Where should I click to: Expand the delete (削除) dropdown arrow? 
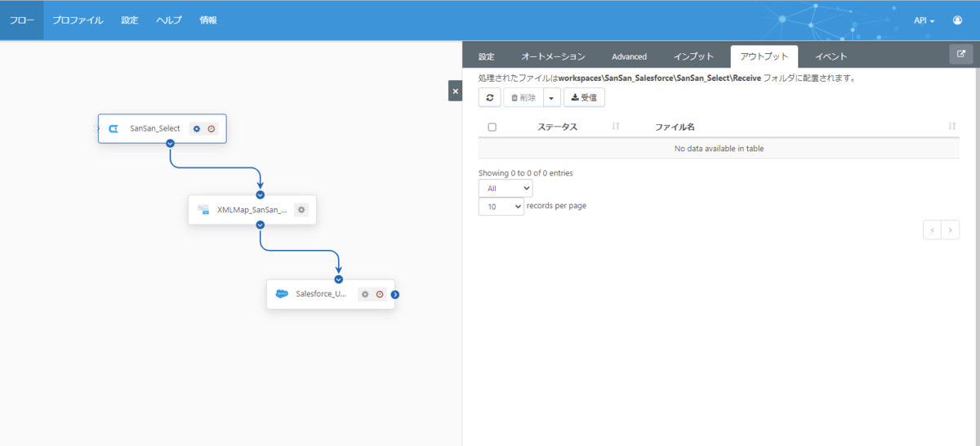pos(552,98)
